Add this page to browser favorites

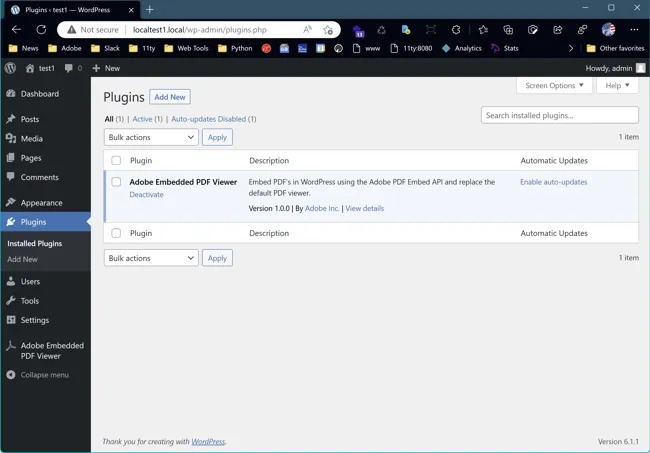tap(329, 30)
